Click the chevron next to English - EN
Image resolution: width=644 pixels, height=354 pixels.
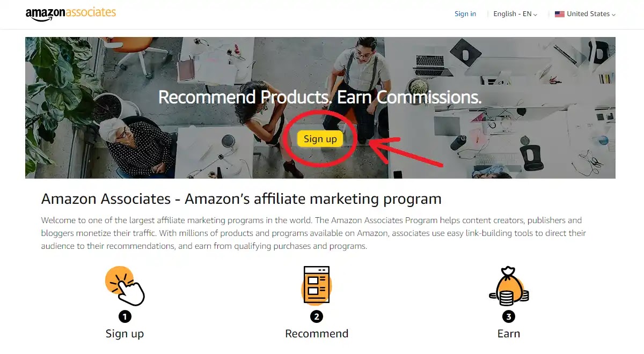535,15
